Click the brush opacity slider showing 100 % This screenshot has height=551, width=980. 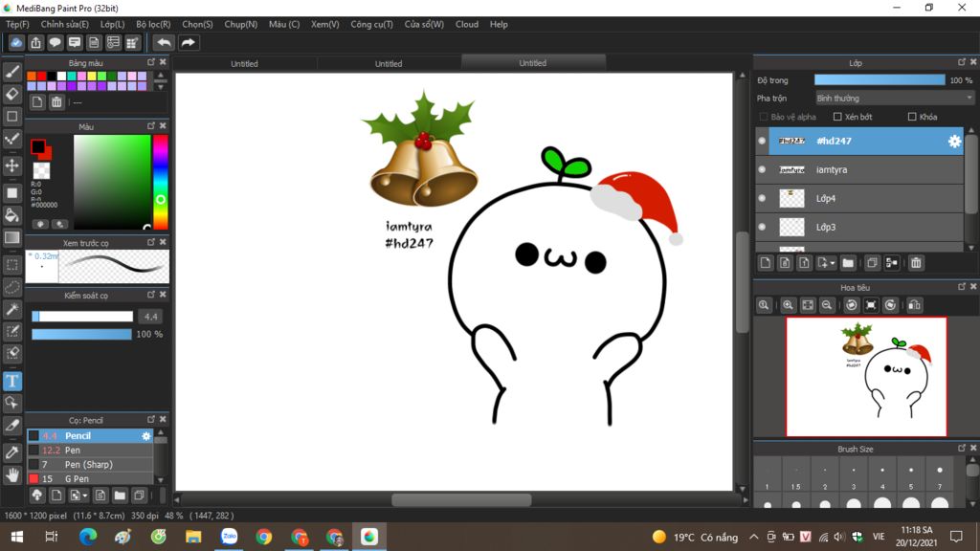click(82, 334)
